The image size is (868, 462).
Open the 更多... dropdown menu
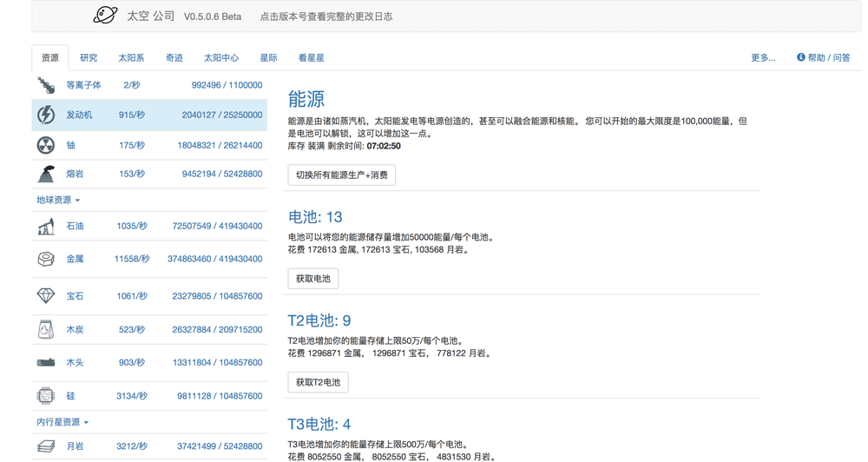[x=763, y=57]
